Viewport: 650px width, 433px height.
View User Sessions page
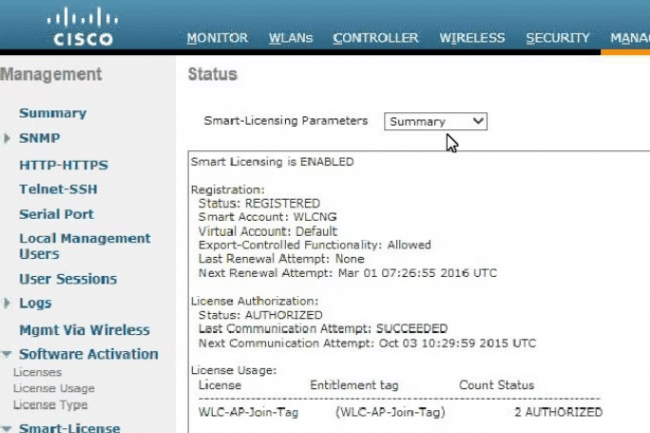68,279
